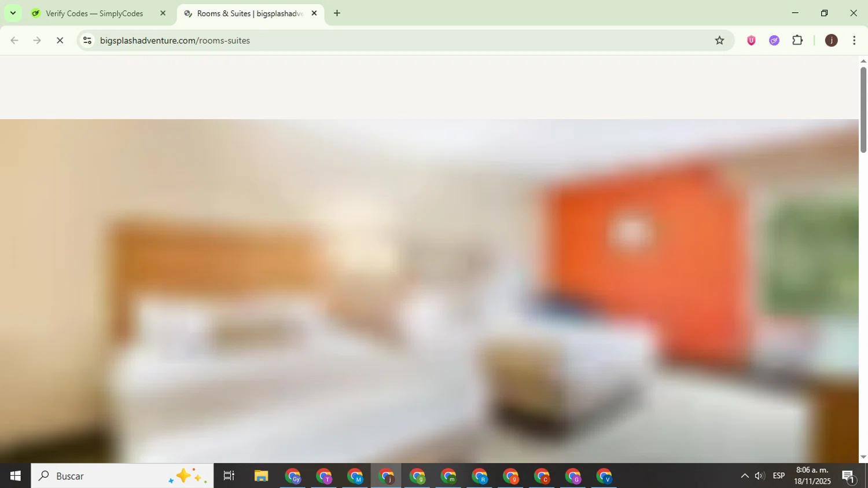
Task: Click the scrollbar up arrow
Action: 863,61
